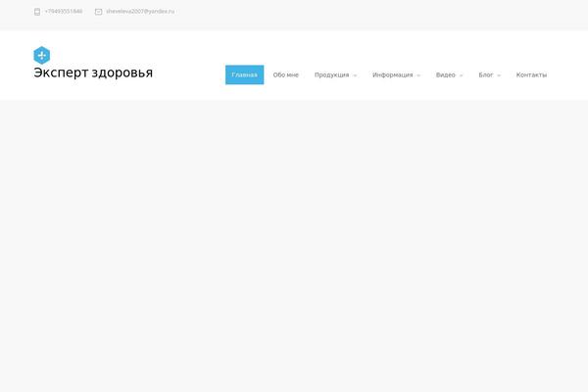Viewport: 588px width, 392px height.
Task: Click the envelope email icon
Action: 98,12
